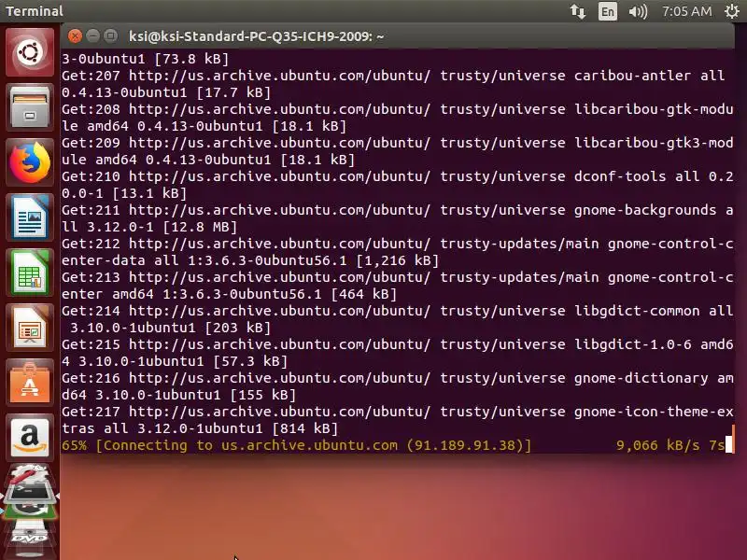Open the Amazon launcher icon
Image resolution: width=747 pixels, height=560 pixels.
coord(30,438)
